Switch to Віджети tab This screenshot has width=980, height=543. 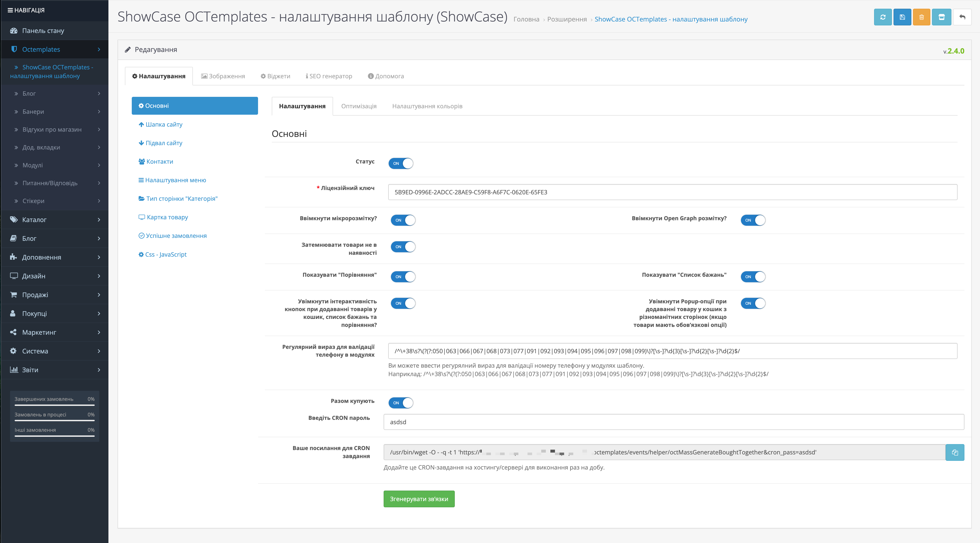275,76
